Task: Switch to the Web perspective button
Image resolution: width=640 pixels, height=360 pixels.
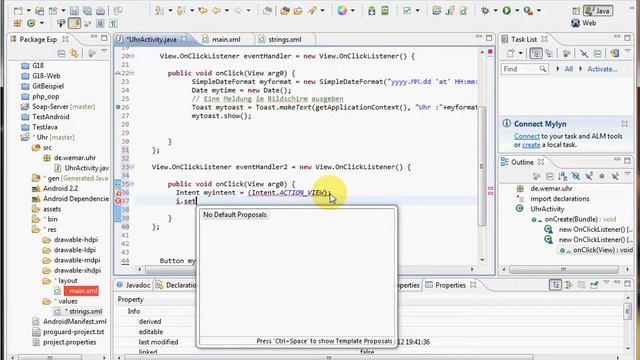Action: (584, 23)
